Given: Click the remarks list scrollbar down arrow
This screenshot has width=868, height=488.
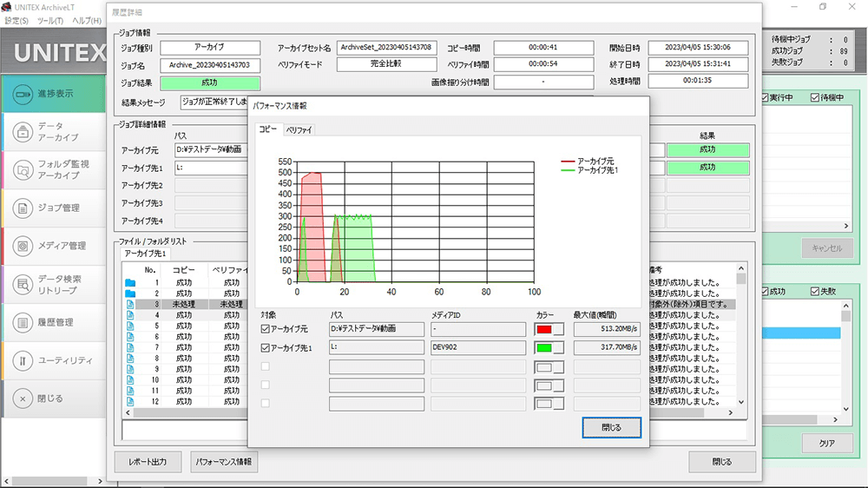Looking at the screenshot, I should pyautogui.click(x=741, y=403).
